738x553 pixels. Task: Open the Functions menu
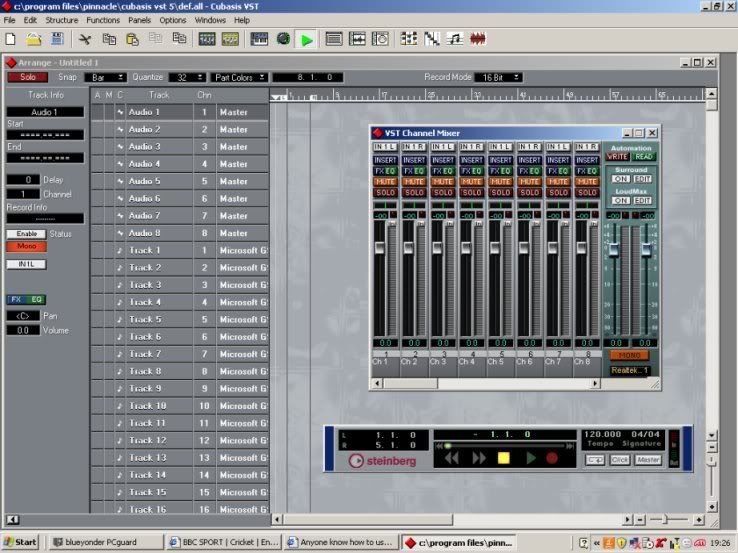(103, 20)
